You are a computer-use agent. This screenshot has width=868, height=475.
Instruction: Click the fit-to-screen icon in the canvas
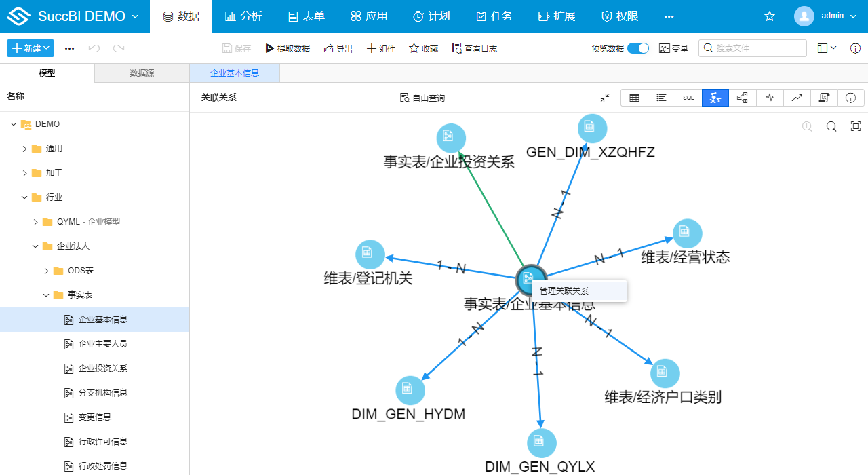[x=855, y=126]
